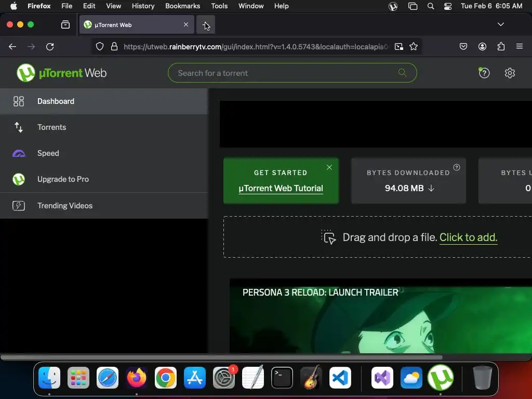Open µTorrent settings gear
This screenshot has height=399, width=532.
coord(510,73)
